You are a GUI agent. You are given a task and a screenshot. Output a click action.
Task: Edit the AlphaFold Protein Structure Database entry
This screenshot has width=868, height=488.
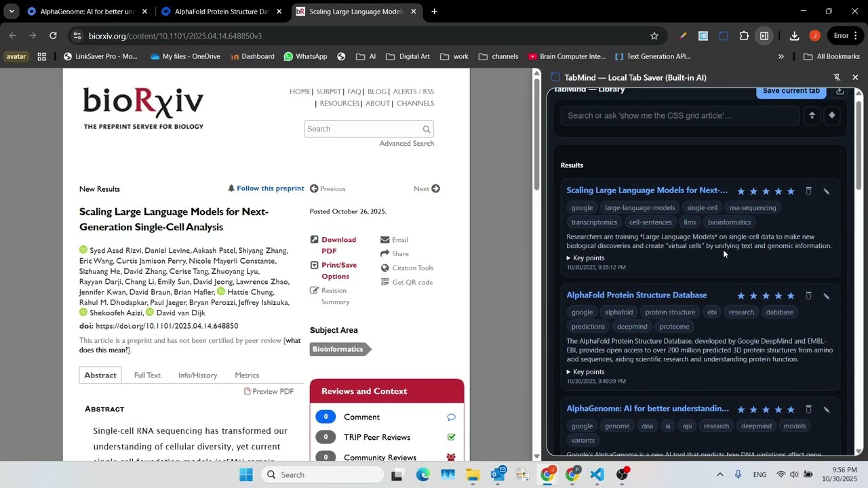click(827, 296)
